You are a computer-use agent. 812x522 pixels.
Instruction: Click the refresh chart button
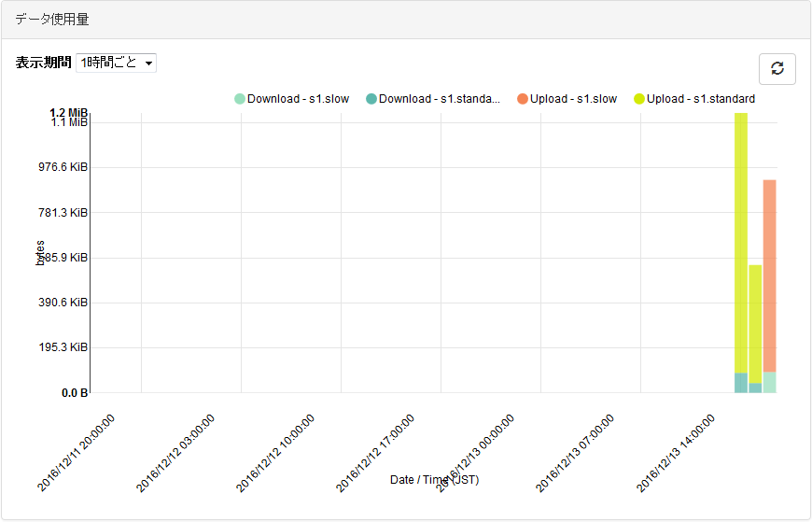(x=777, y=69)
